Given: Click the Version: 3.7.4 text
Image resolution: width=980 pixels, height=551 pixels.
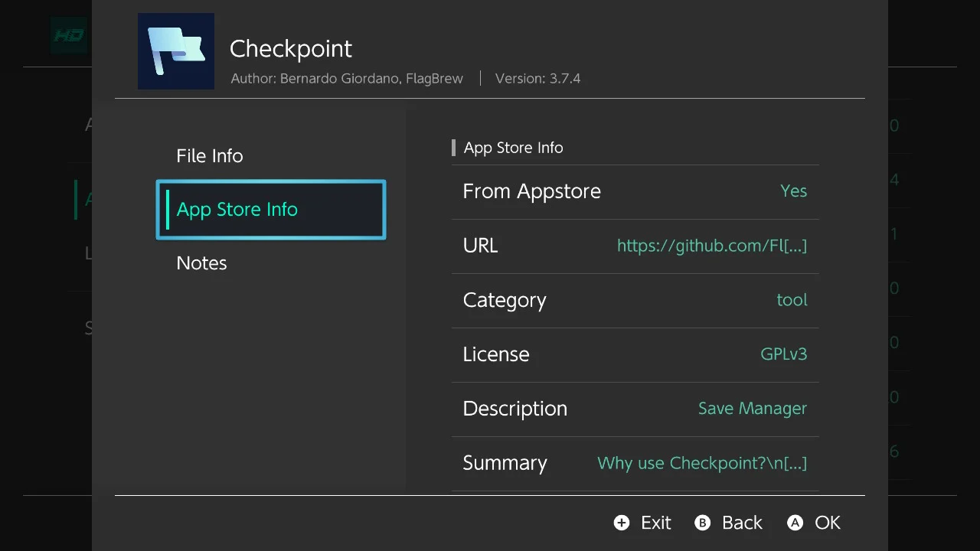Looking at the screenshot, I should pyautogui.click(x=537, y=78).
